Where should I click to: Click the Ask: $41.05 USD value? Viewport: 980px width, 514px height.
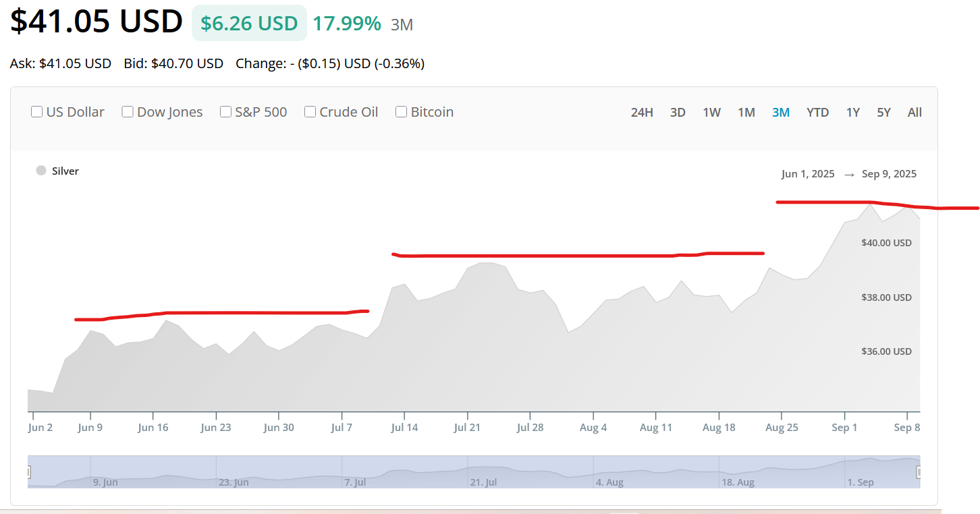tap(60, 63)
